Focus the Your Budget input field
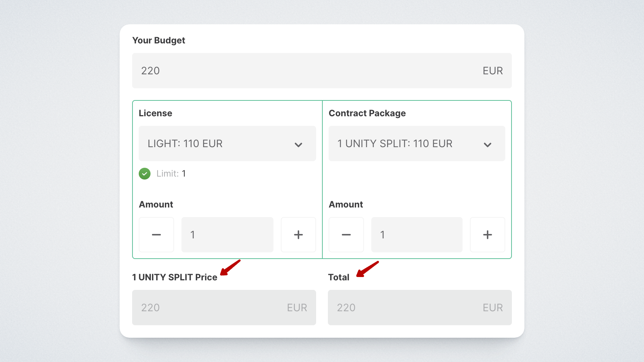Viewport: 644px width, 362px height. point(309,71)
